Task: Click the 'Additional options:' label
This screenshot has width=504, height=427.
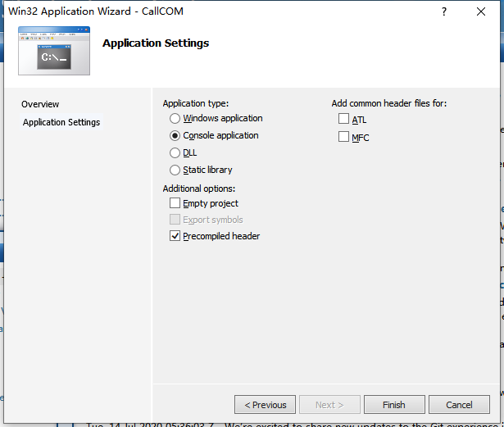Action: [x=199, y=189]
